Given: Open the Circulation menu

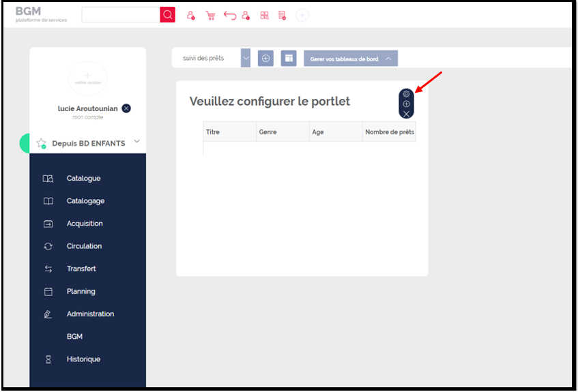Looking at the screenshot, I should coord(84,246).
